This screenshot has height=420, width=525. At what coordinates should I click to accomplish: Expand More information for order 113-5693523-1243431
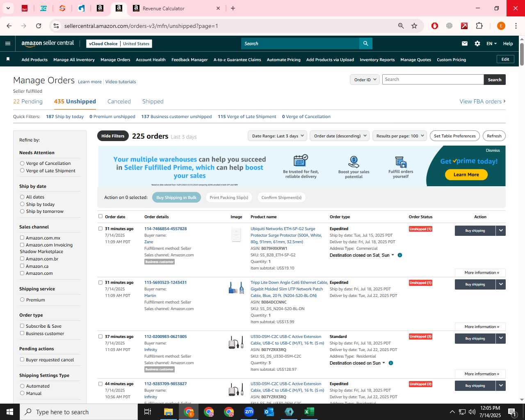[x=480, y=326]
